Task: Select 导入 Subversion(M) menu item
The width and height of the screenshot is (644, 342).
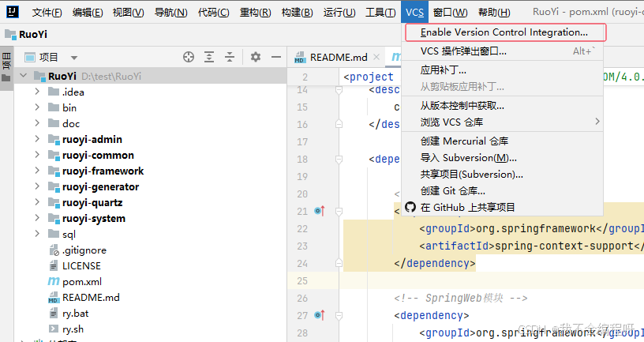Action: click(x=502, y=158)
